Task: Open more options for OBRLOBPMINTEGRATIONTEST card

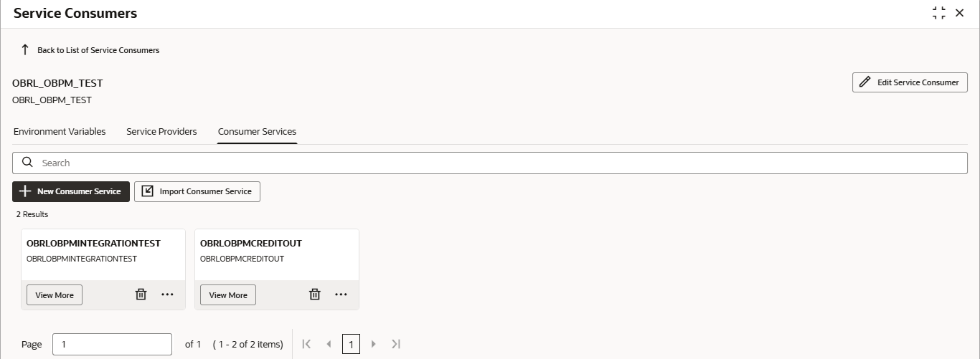Action: point(167,295)
